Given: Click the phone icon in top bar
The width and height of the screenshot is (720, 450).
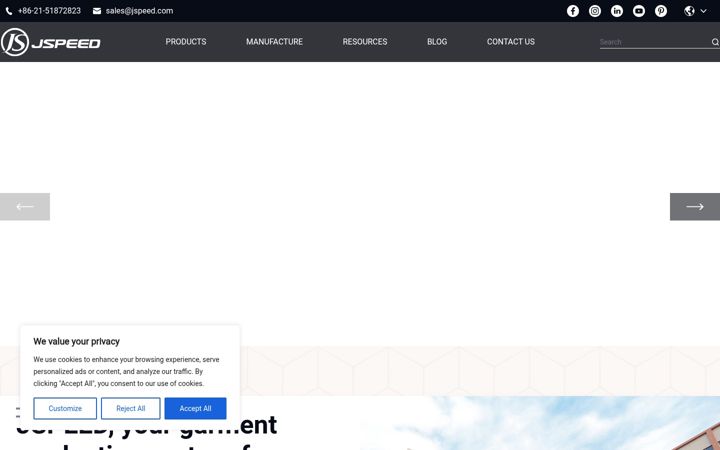Looking at the screenshot, I should (9, 11).
